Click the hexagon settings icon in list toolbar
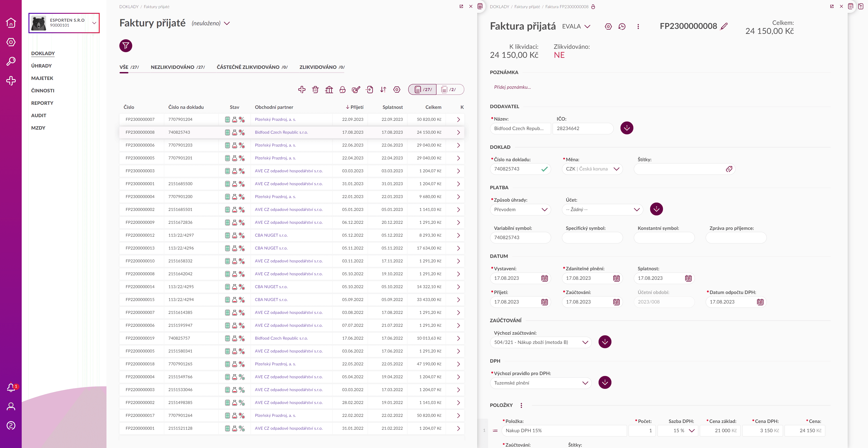This screenshot has height=448, width=868. [397, 90]
